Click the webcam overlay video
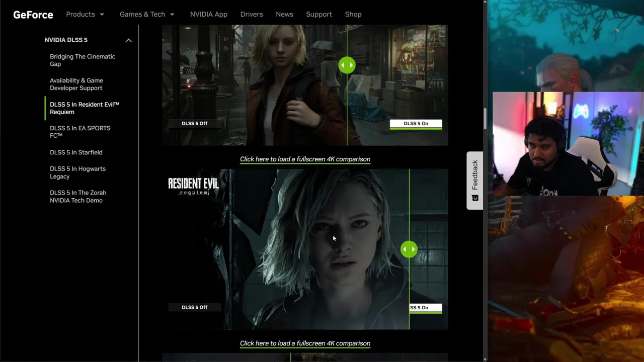This screenshot has height=362, width=644. [x=568, y=143]
